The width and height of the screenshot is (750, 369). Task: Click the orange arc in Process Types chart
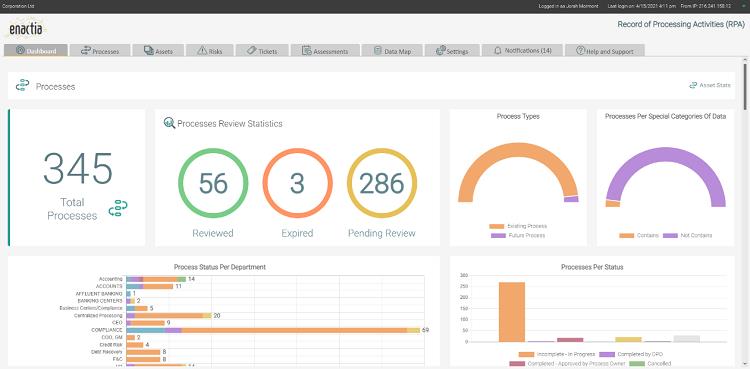518,149
